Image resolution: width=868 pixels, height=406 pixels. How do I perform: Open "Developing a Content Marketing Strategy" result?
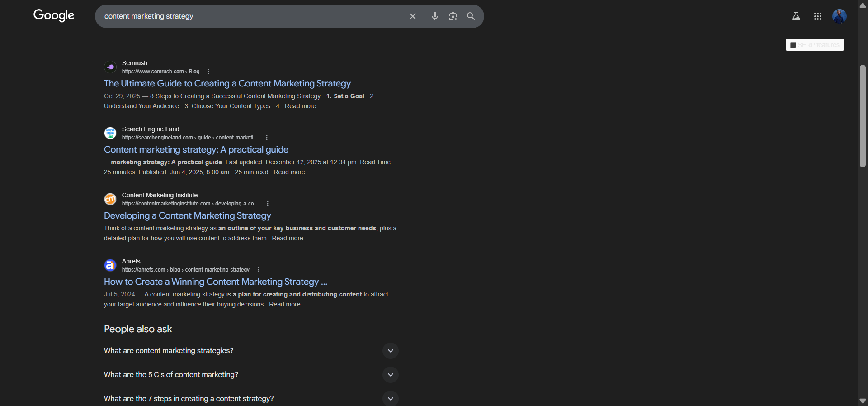pos(188,215)
